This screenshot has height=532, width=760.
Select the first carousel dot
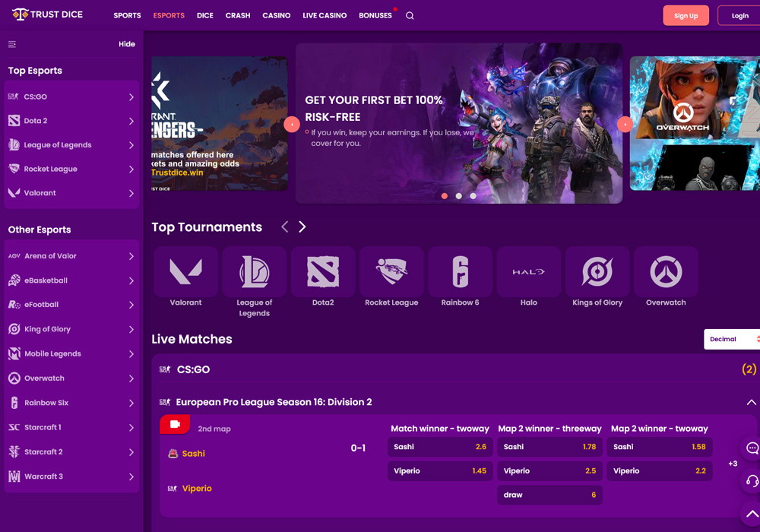click(445, 196)
